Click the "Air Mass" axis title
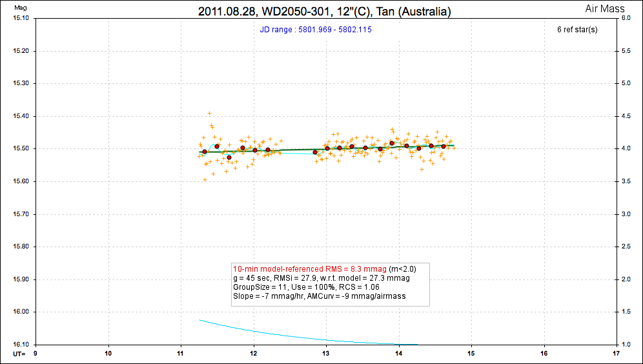This screenshot has height=364, width=643. (604, 8)
